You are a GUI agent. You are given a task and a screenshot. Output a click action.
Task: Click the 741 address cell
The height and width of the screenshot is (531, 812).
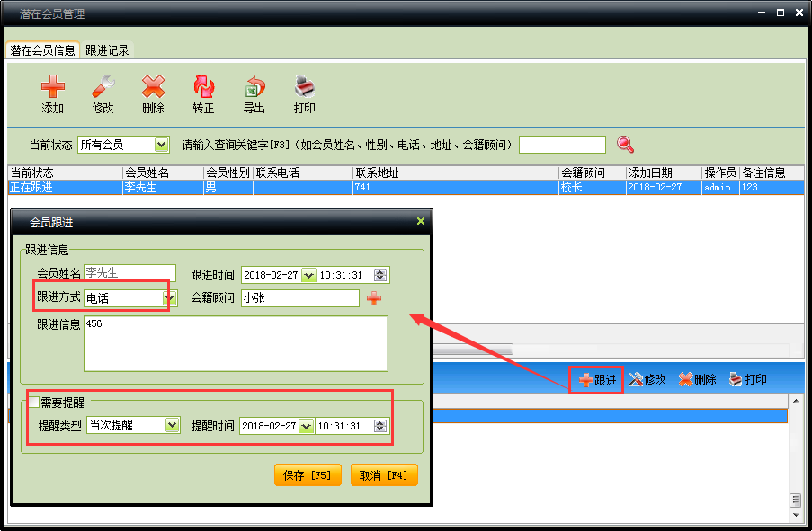point(456,188)
